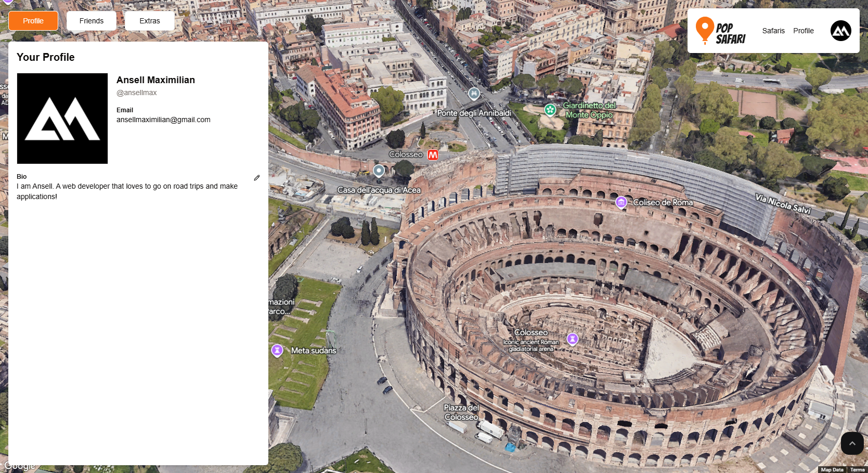Image resolution: width=868 pixels, height=473 pixels.
Task: Select the Colosseo arena purple landmark marker
Action: [573, 339]
